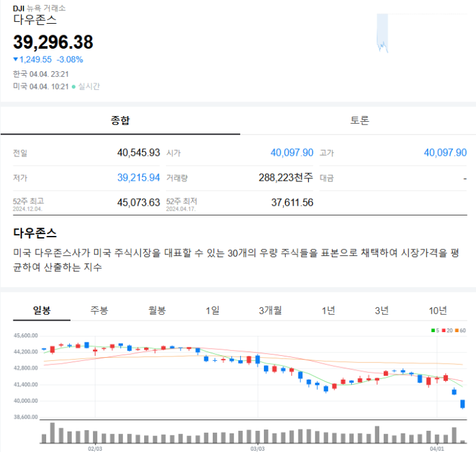
Task: Click the change amount 1,249.55
Action: coord(35,59)
